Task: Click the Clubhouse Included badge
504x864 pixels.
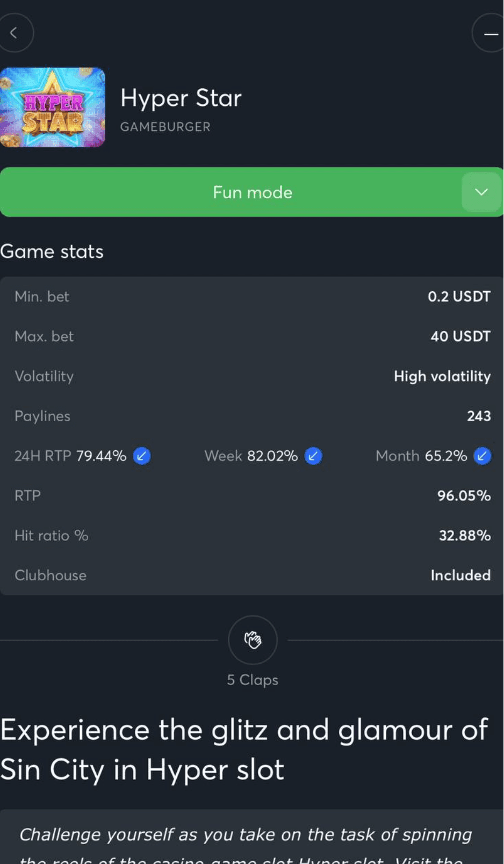Action: (x=460, y=575)
